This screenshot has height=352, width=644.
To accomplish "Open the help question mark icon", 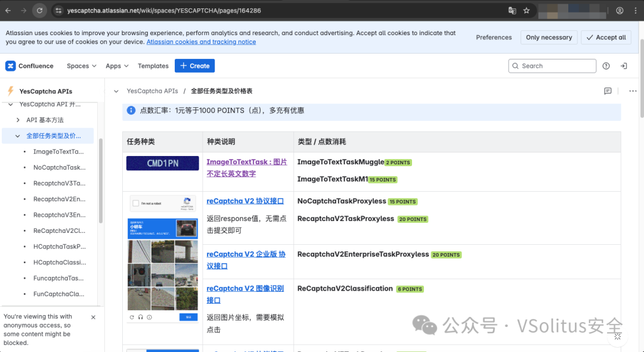I will pos(606,66).
